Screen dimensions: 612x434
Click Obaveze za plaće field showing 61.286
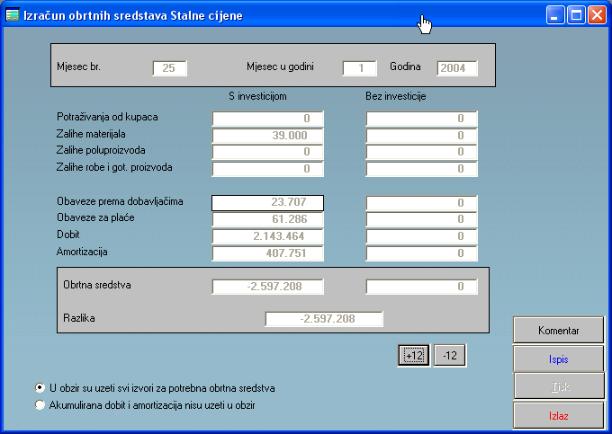[268, 219]
